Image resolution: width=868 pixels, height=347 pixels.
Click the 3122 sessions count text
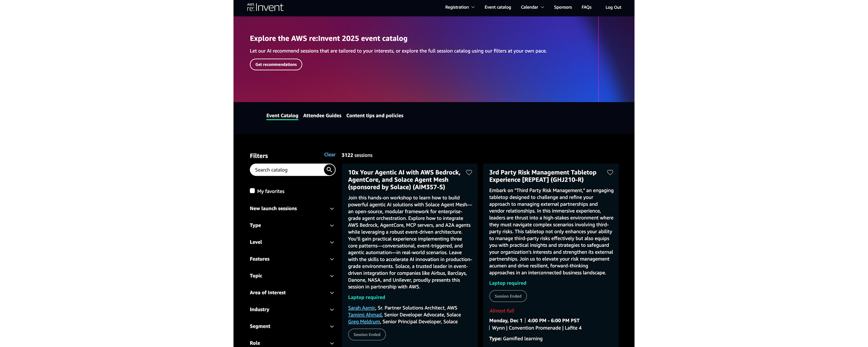(357, 155)
